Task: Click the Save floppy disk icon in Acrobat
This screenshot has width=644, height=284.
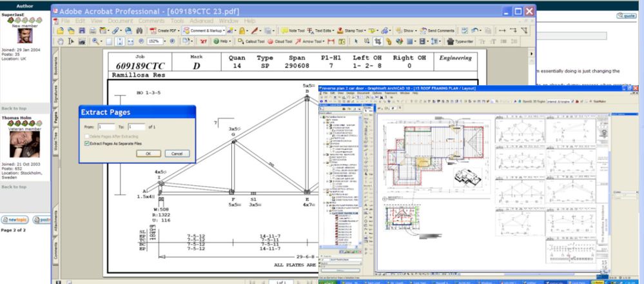Action: pos(82,31)
